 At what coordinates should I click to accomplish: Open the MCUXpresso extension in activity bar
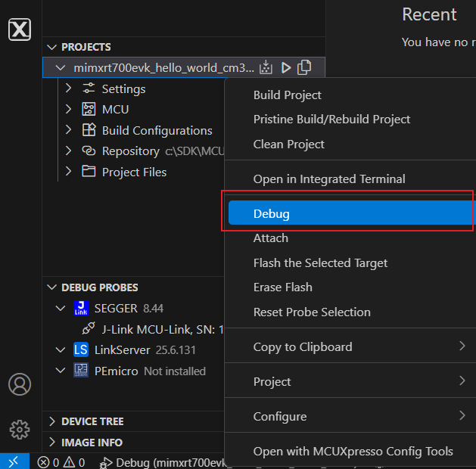(x=20, y=30)
